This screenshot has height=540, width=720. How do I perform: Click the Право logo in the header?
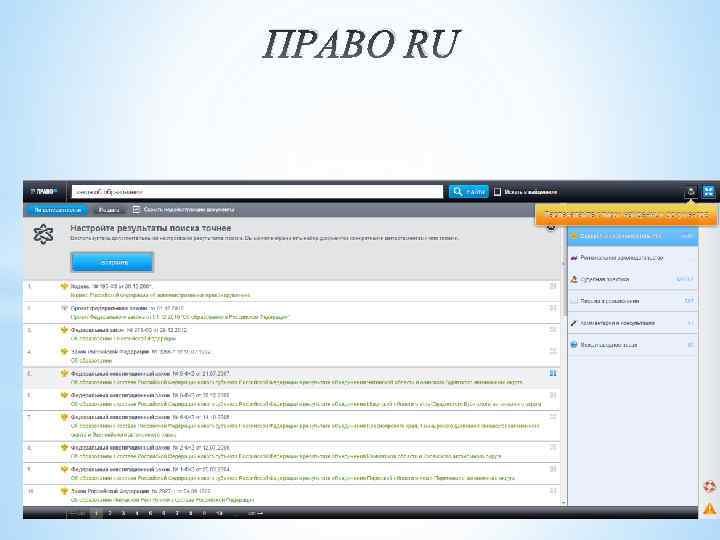coord(44,191)
